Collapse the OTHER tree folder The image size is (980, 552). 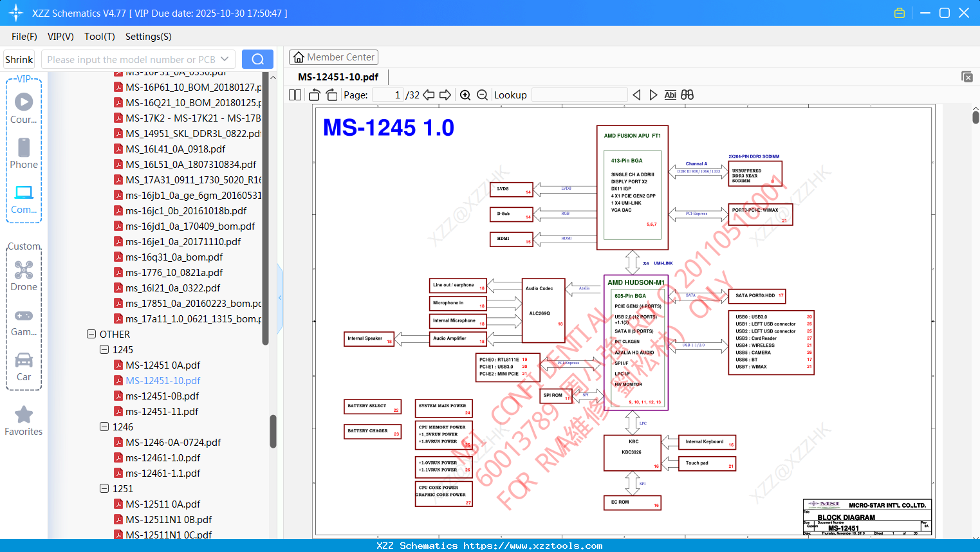[91, 334]
